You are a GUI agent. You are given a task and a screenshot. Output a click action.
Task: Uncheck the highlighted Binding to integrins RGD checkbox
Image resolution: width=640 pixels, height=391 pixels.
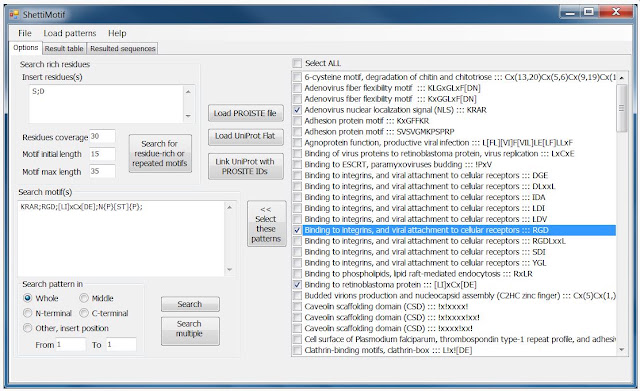pyautogui.click(x=297, y=230)
